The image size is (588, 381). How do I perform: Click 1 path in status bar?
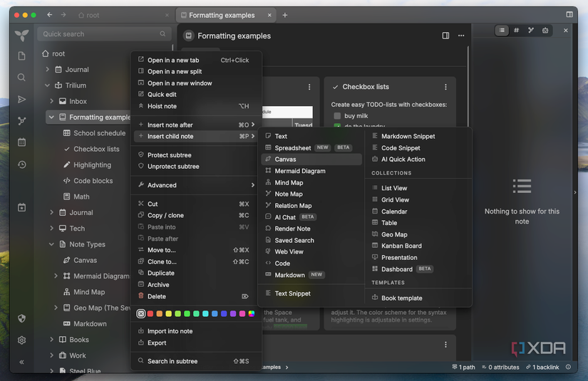(x=463, y=367)
